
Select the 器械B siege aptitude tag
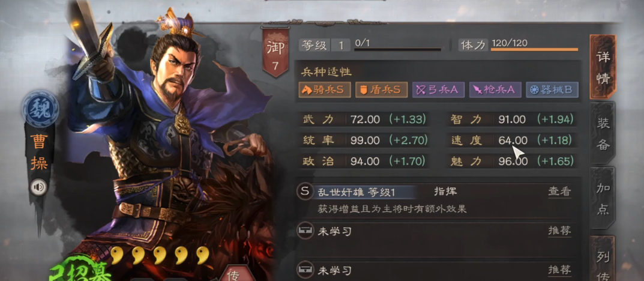(552, 90)
